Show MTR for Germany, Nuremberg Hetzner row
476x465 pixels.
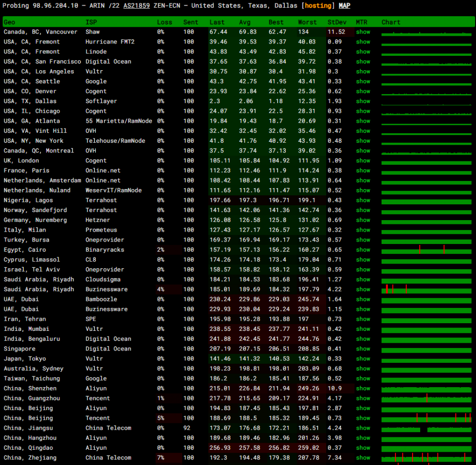(363, 220)
